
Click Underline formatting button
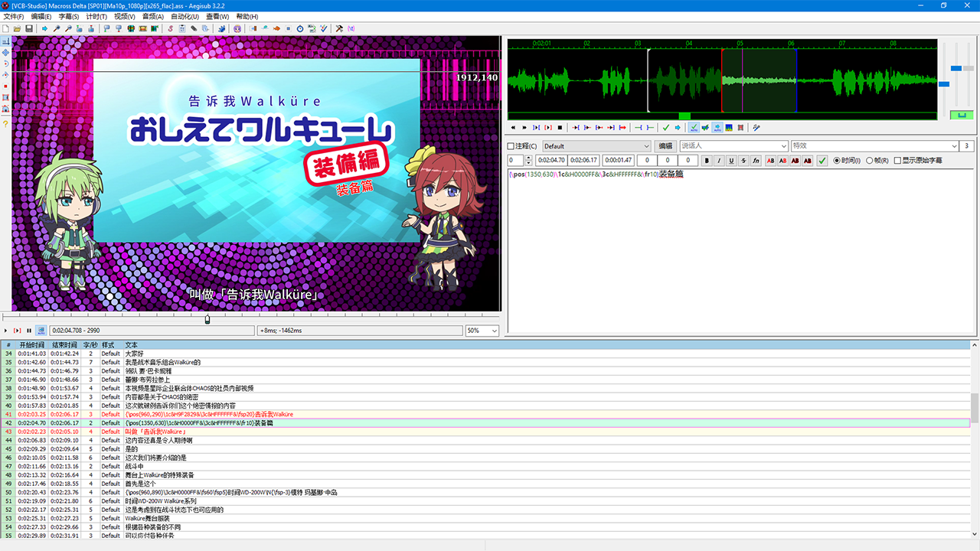point(731,161)
